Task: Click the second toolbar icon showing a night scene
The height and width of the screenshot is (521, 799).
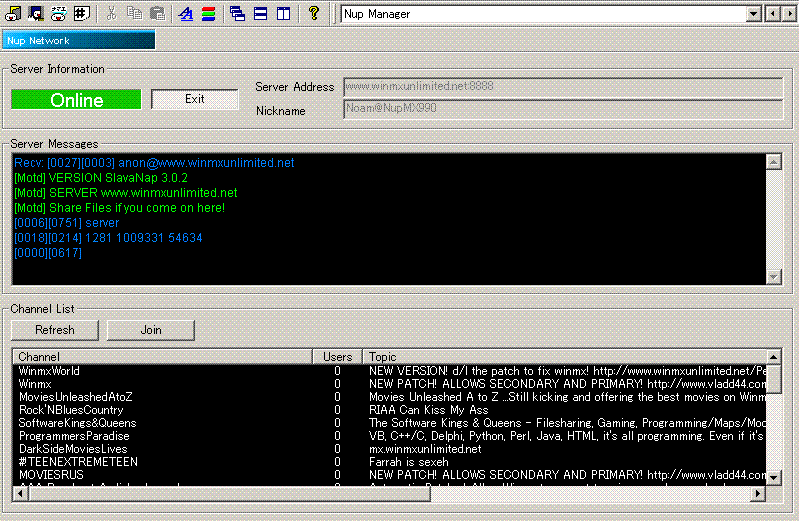Action: click(36, 13)
